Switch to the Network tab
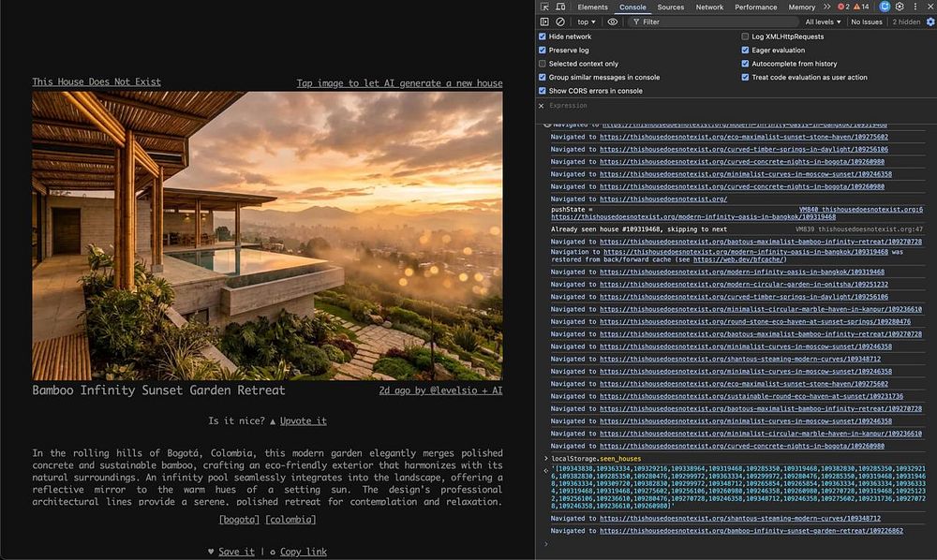The height and width of the screenshot is (560, 937). (x=709, y=7)
